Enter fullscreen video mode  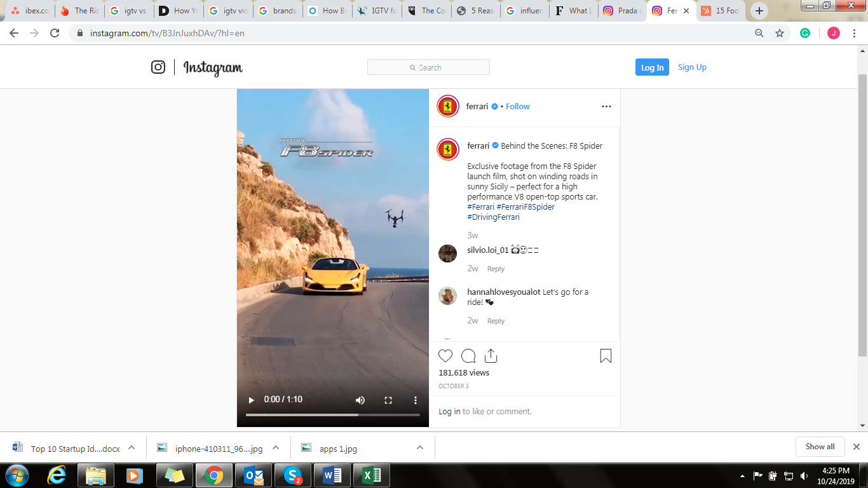click(388, 400)
